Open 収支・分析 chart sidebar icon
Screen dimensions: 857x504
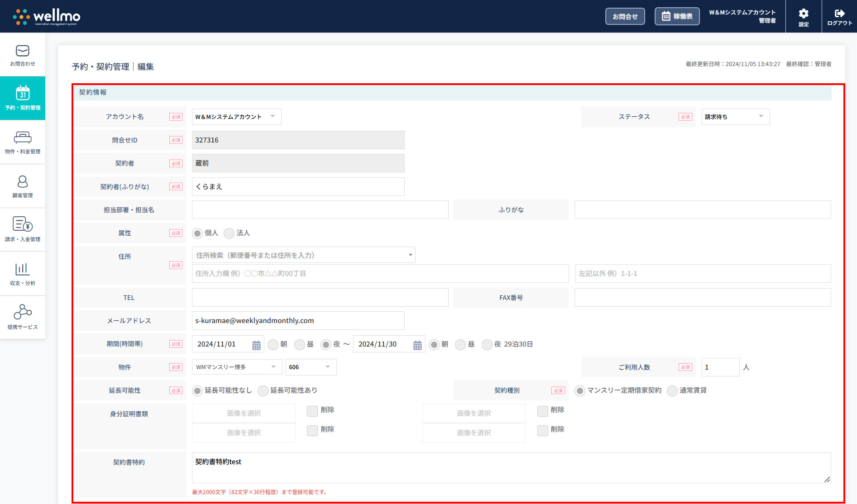point(23,269)
